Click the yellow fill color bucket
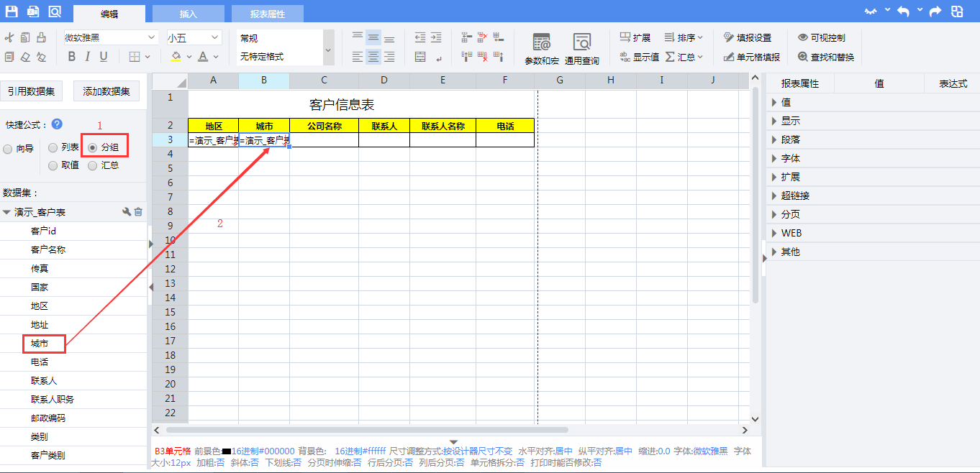Viewport: 980px width, 473px height. click(x=176, y=57)
